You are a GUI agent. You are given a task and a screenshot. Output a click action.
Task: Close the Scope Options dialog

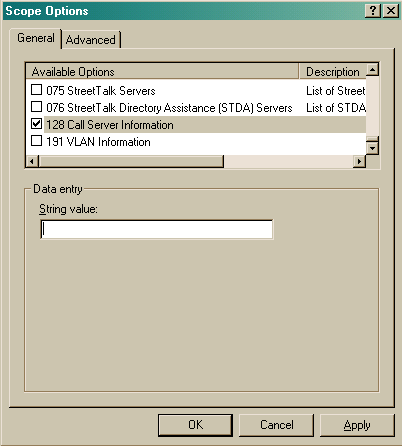pyautogui.click(x=390, y=11)
